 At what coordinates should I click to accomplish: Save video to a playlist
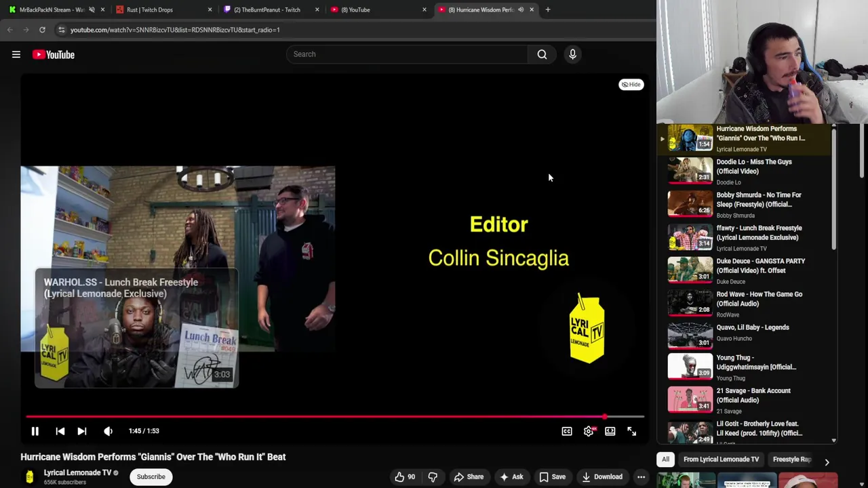tap(552, 476)
